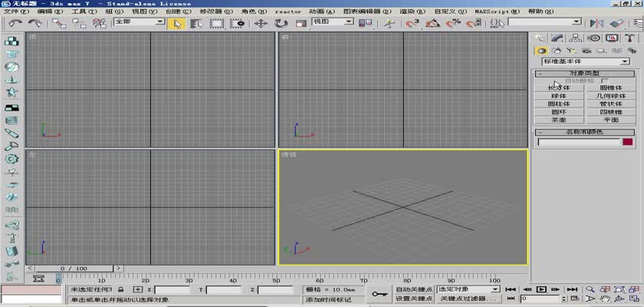This screenshot has height=307, width=644.
Task: Activate the Bind to Space Warp tool
Action: tap(99, 24)
